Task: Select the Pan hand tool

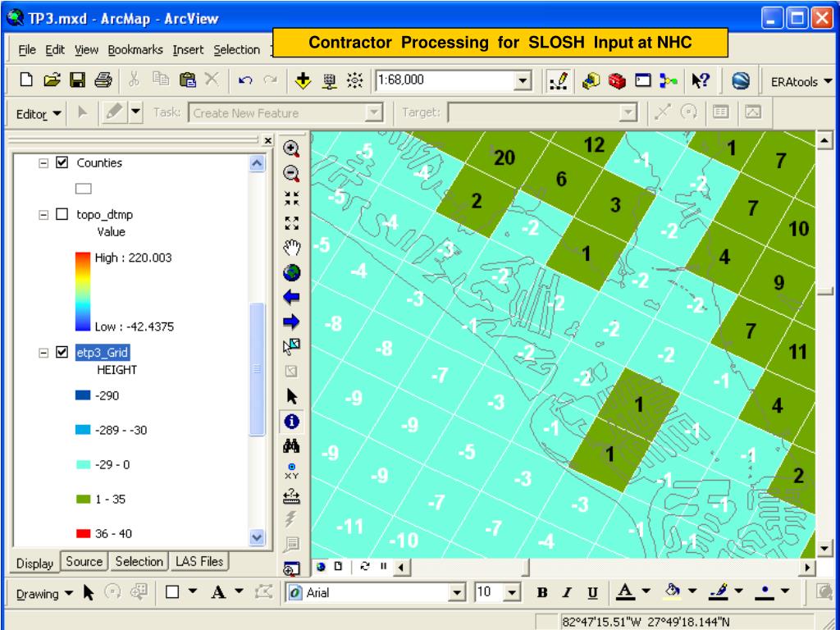Action: click(x=291, y=248)
